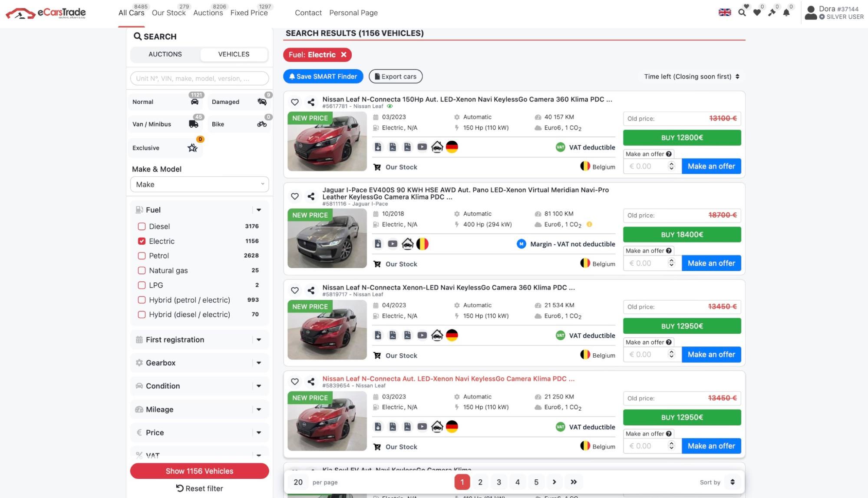Go to results page 3
The height and width of the screenshot is (498, 868).
pos(499,482)
